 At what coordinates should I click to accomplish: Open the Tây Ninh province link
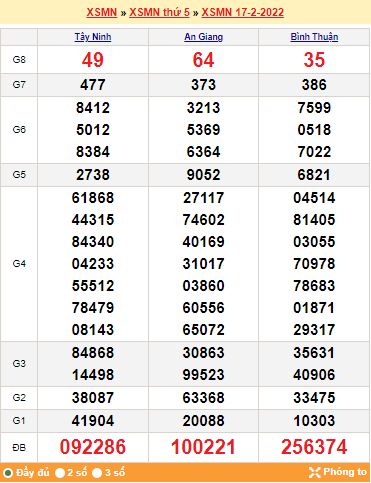coord(93,37)
